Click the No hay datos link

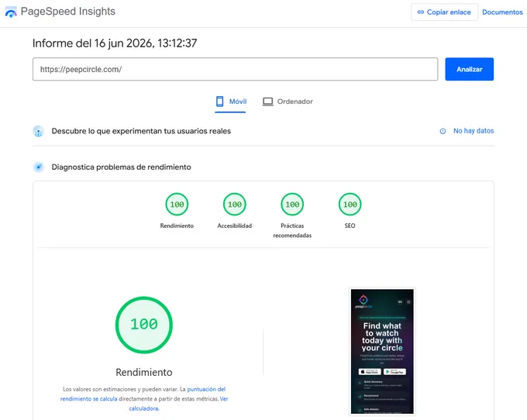click(474, 131)
